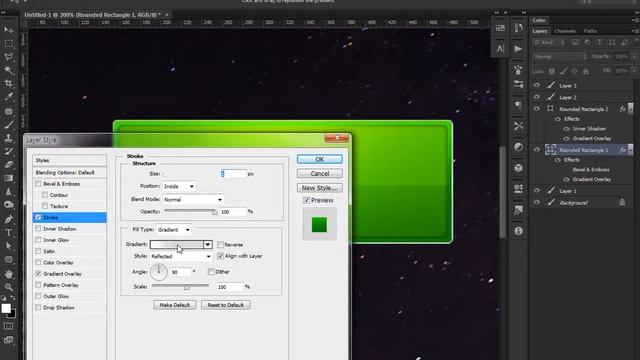The height and width of the screenshot is (360, 640).
Task: Select the Rectangular Marquee tool
Action: point(9,43)
